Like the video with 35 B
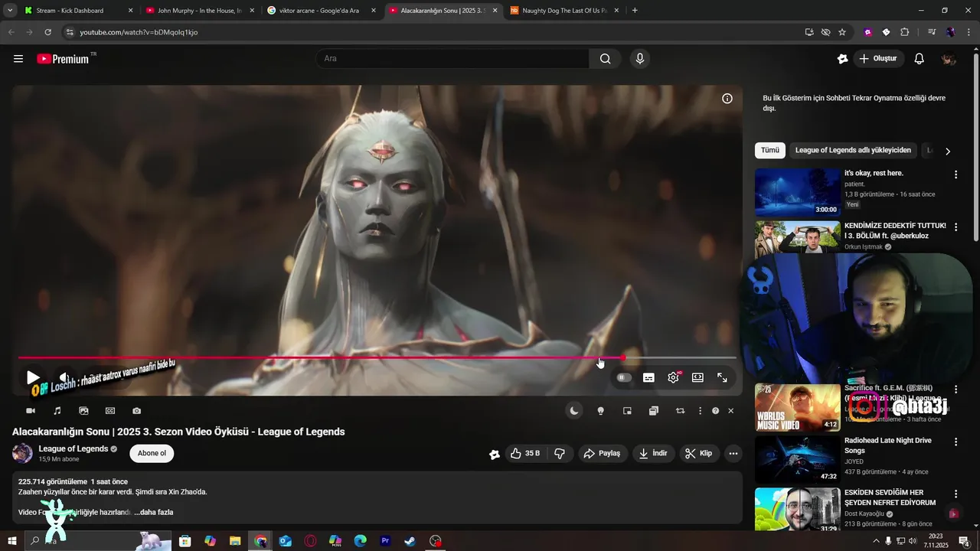The height and width of the screenshot is (551, 980). (x=525, y=454)
